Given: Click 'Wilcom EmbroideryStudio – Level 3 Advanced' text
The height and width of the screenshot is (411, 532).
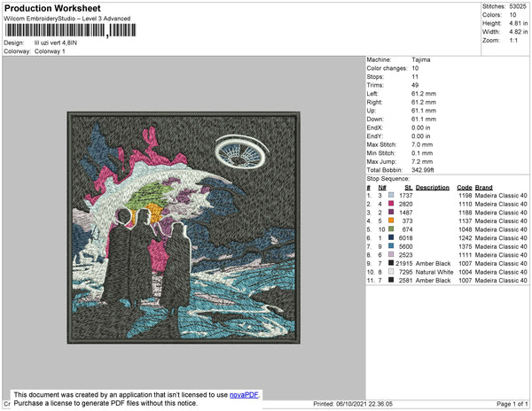Looking at the screenshot, I should 67,19.
